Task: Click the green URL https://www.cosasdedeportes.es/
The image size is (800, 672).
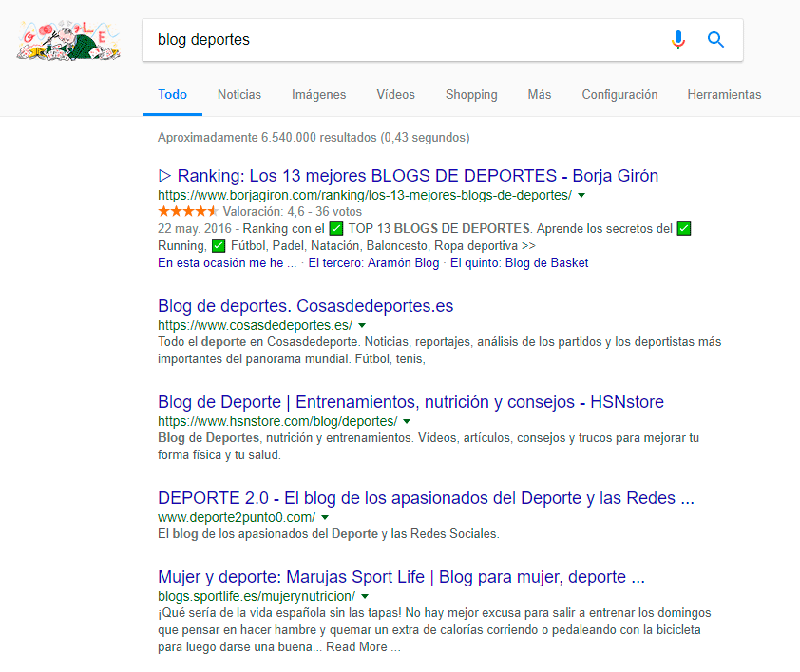Action: 255,325
